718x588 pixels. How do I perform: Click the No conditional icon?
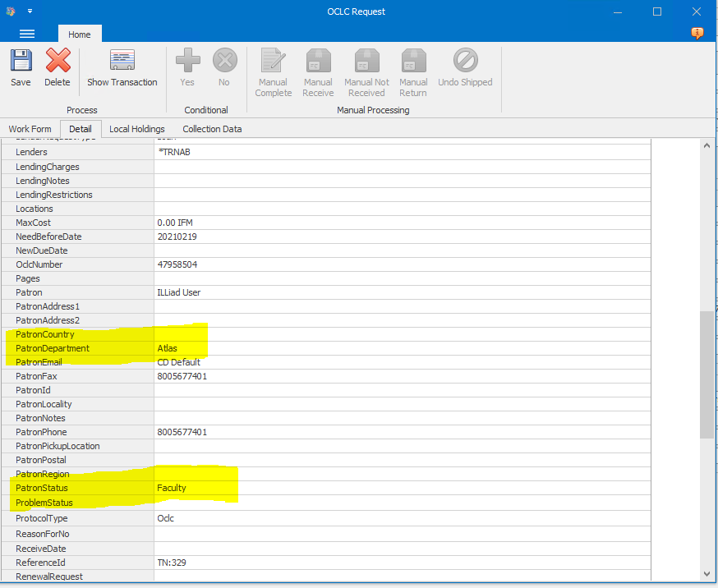(224, 69)
